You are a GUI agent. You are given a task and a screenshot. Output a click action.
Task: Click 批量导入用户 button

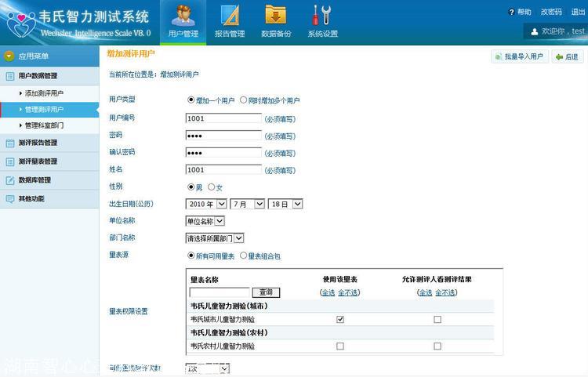pyautogui.click(x=520, y=56)
